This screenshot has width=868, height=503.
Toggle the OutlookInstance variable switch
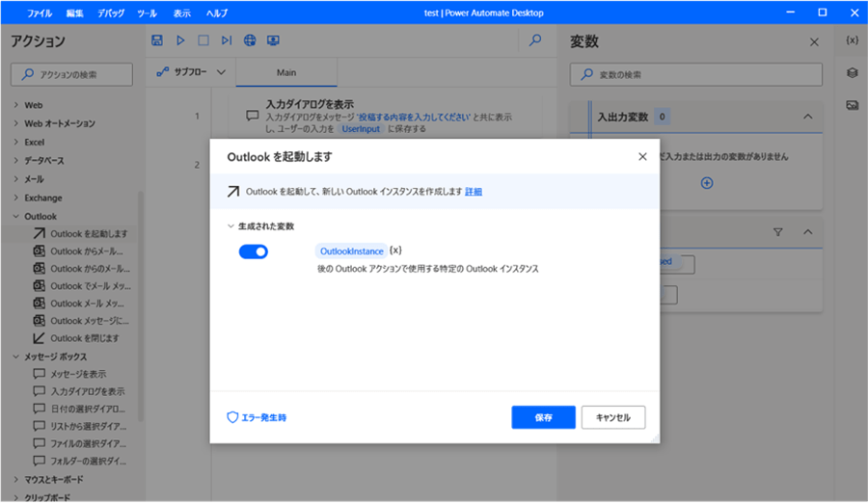[253, 251]
